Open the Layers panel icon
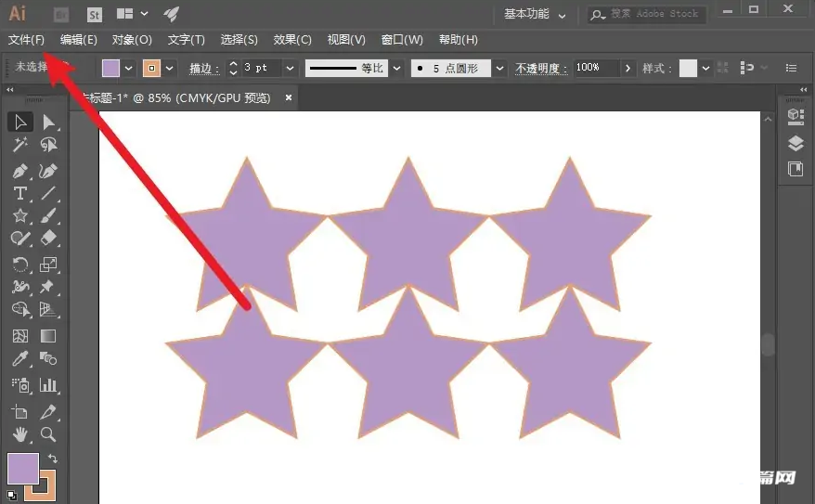The image size is (815, 504). [796, 144]
